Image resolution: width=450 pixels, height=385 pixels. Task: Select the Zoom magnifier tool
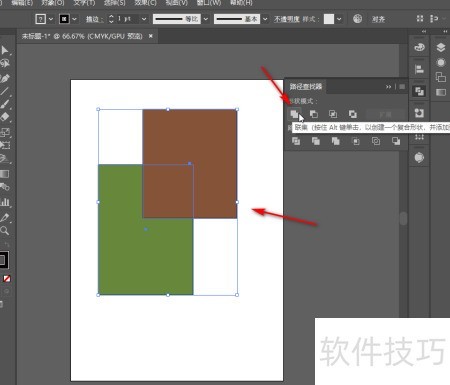(x=5, y=230)
